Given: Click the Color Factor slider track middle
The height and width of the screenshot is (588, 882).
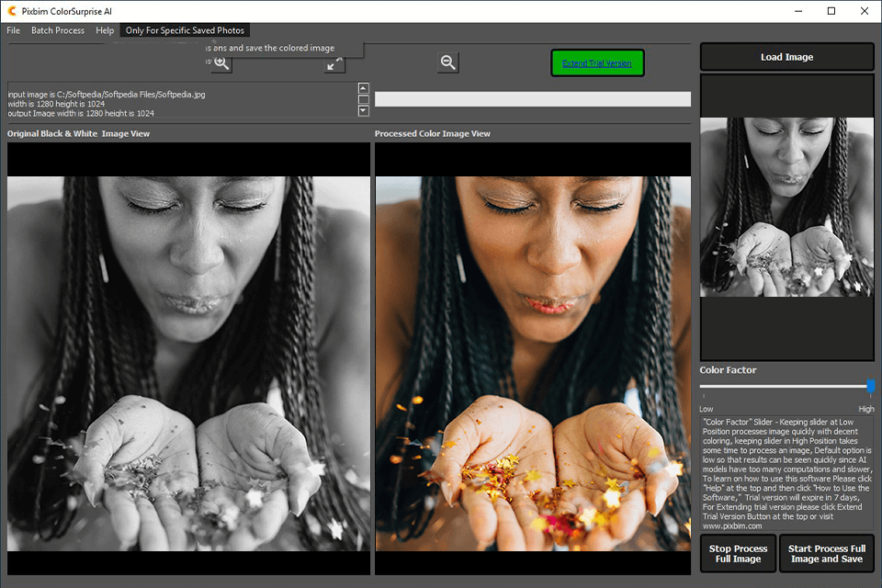Looking at the screenshot, I should tap(786, 387).
